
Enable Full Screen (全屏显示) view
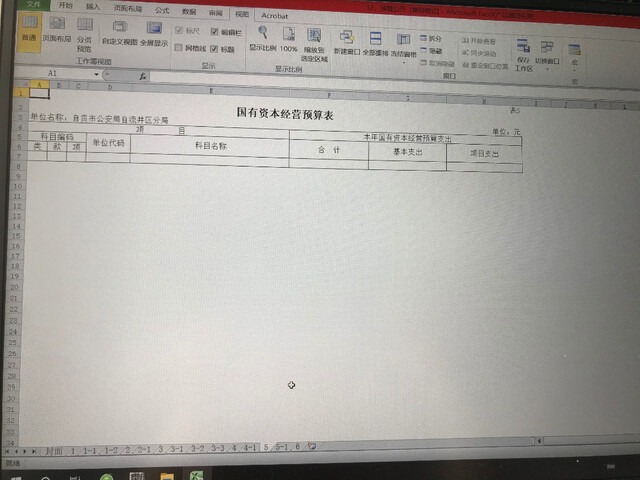pos(154,36)
